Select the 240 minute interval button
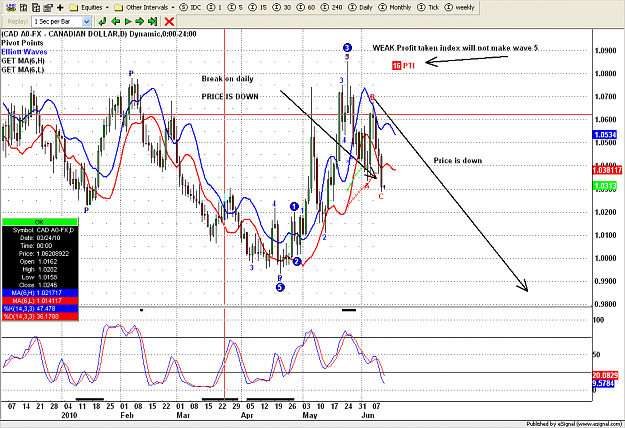Viewport: 625px width, 428px height. tap(332, 7)
